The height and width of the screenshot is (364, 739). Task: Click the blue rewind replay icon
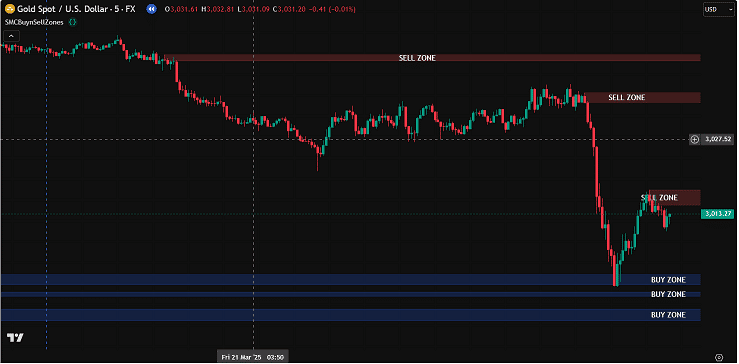click(x=151, y=8)
